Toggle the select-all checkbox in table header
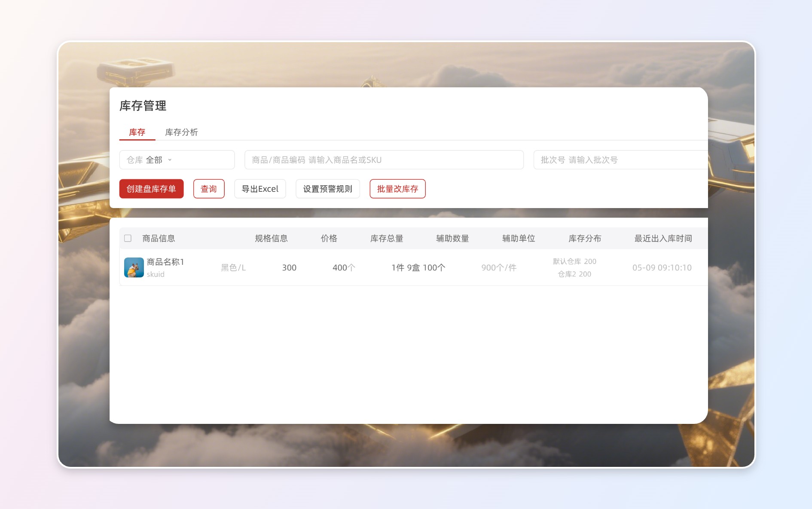 coord(128,238)
